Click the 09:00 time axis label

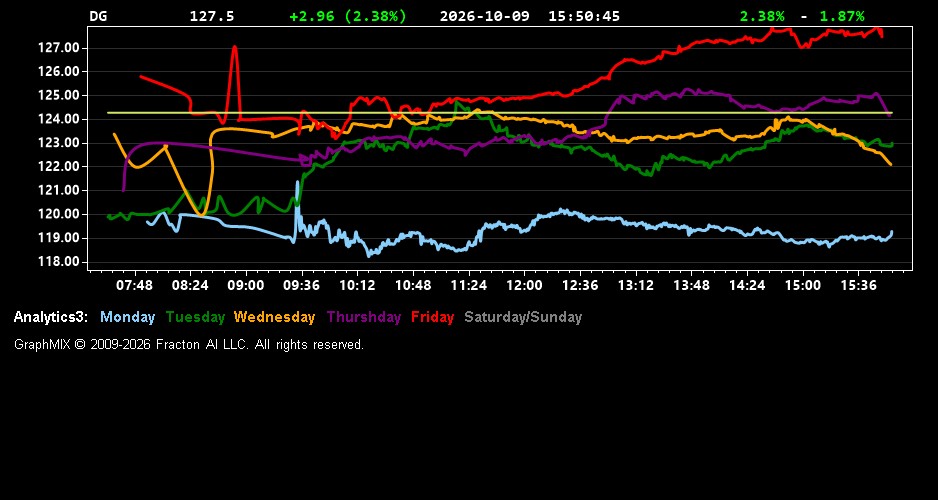tap(246, 285)
